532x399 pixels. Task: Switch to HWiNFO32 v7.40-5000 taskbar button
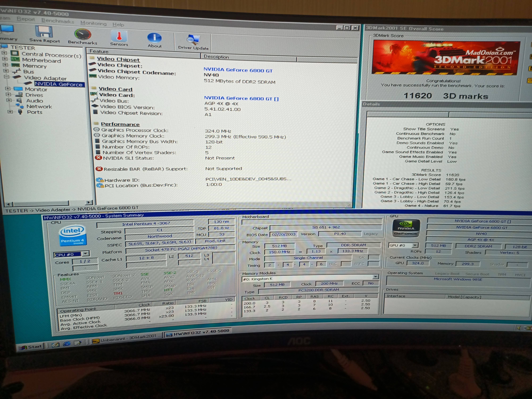(198, 333)
